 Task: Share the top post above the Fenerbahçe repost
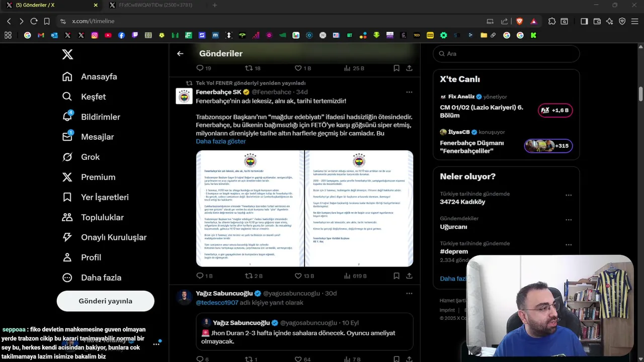point(410,68)
